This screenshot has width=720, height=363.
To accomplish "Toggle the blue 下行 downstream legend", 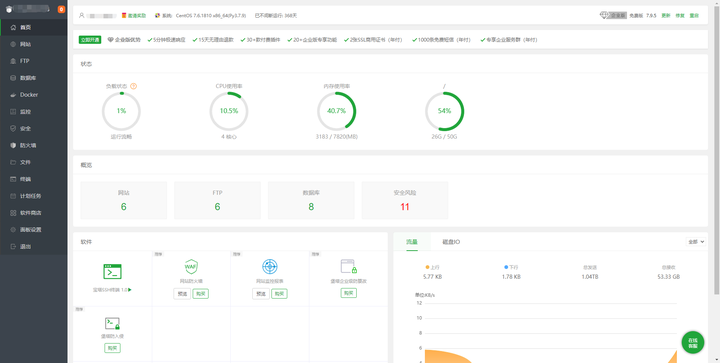I will click(512, 267).
